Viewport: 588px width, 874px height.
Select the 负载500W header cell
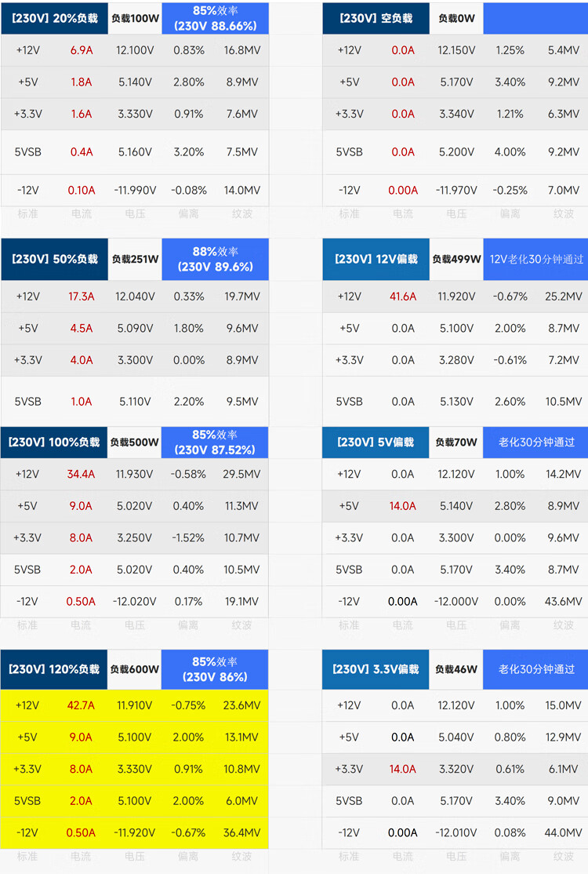click(x=134, y=442)
